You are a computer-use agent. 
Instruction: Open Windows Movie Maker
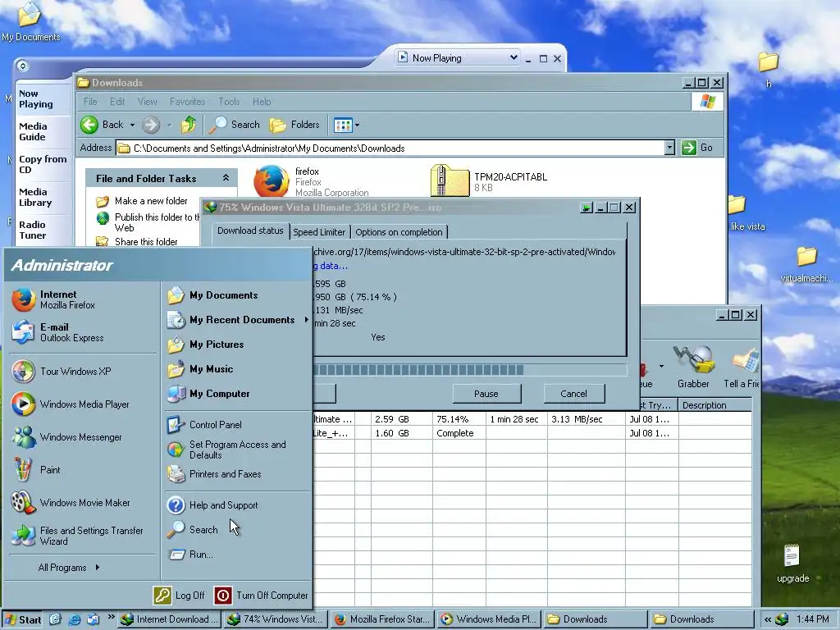(x=71, y=503)
